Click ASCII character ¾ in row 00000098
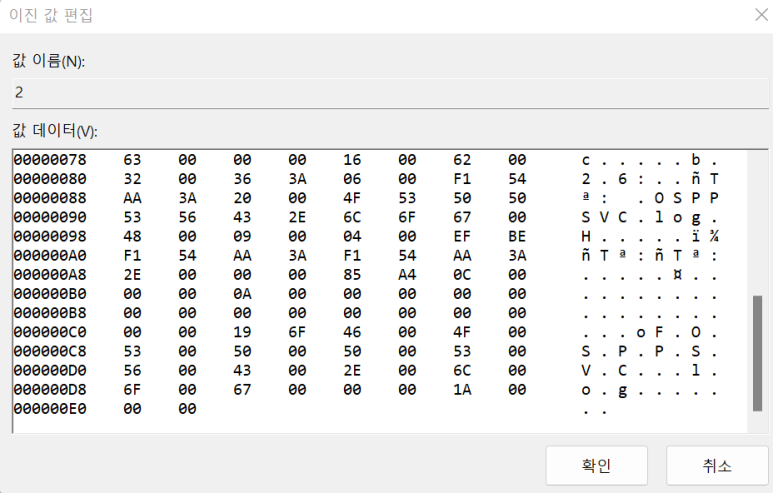Viewport: 773px width, 493px height. tap(714, 237)
